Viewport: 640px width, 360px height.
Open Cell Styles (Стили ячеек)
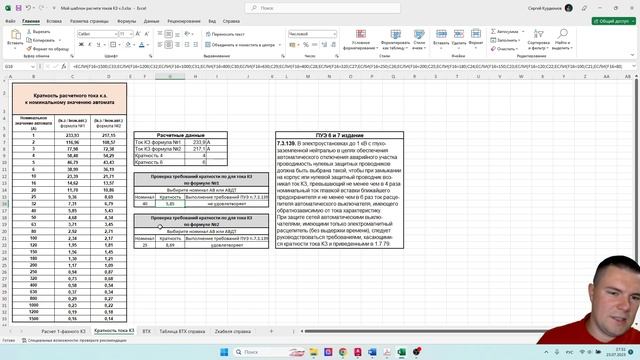[419, 40]
